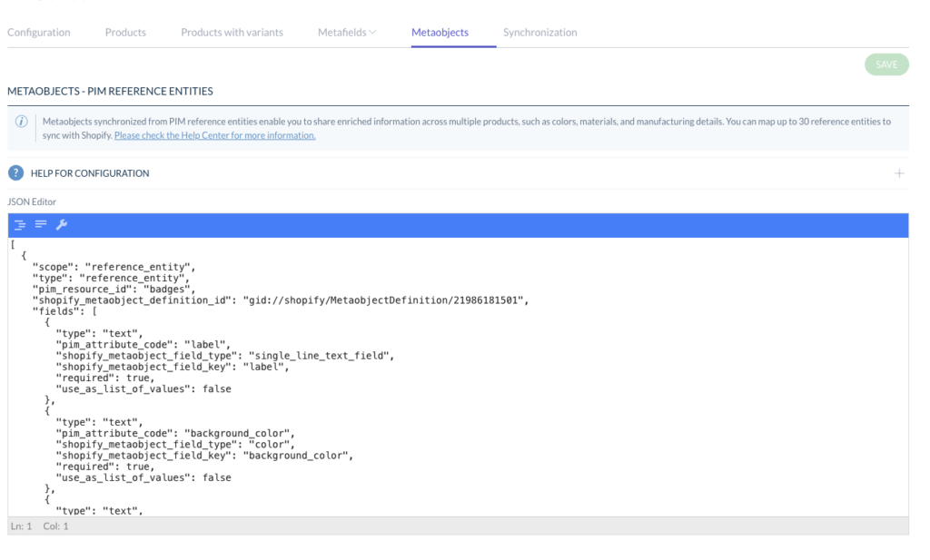930x560 pixels.
Task: Click the compact JSON icon in editor toolbar
Action: pos(40,225)
